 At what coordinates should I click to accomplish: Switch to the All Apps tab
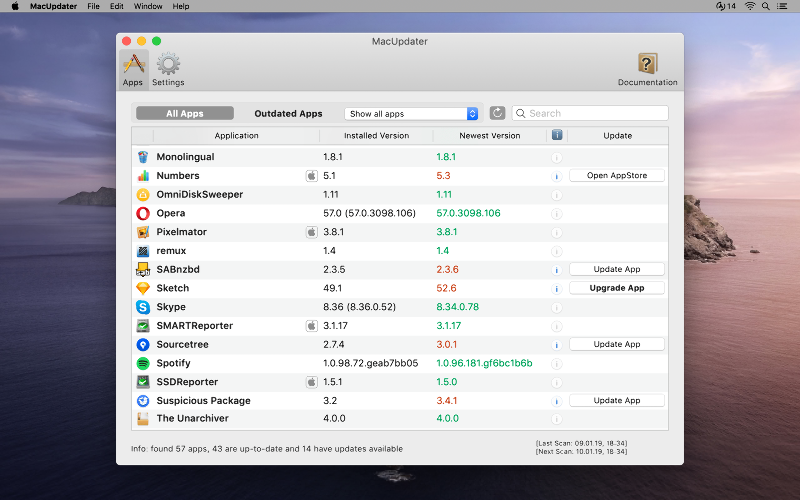coord(185,114)
